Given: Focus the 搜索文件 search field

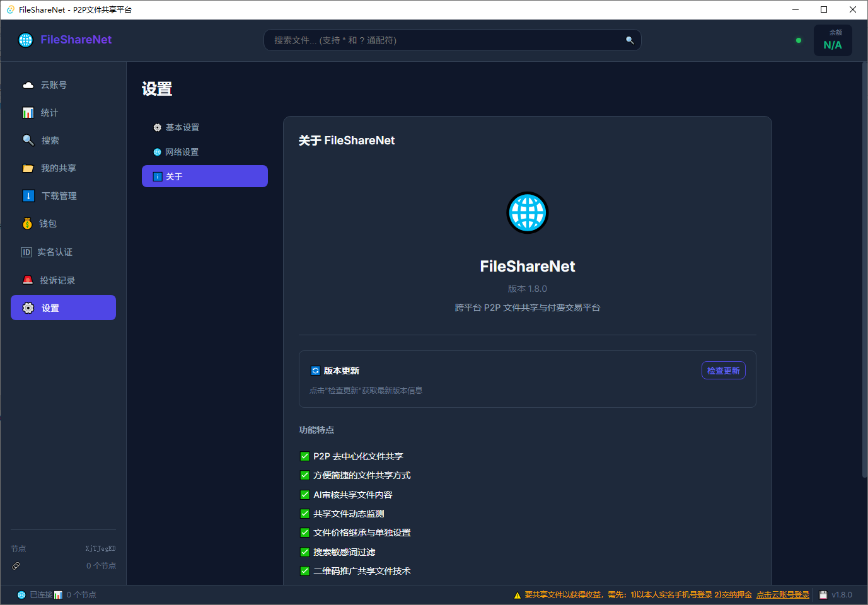Looking at the screenshot, I should click(x=453, y=40).
